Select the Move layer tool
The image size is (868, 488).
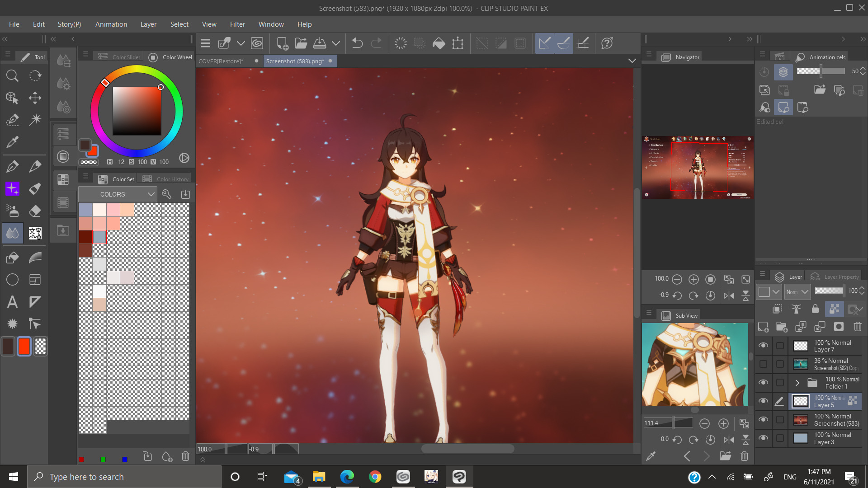pos(35,98)
